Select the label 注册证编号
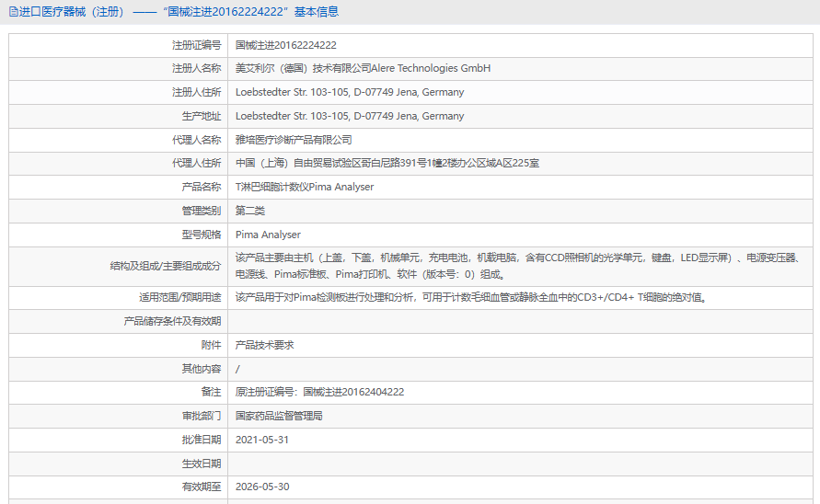Viewport: 820px width, 504px height. point(197,45)
